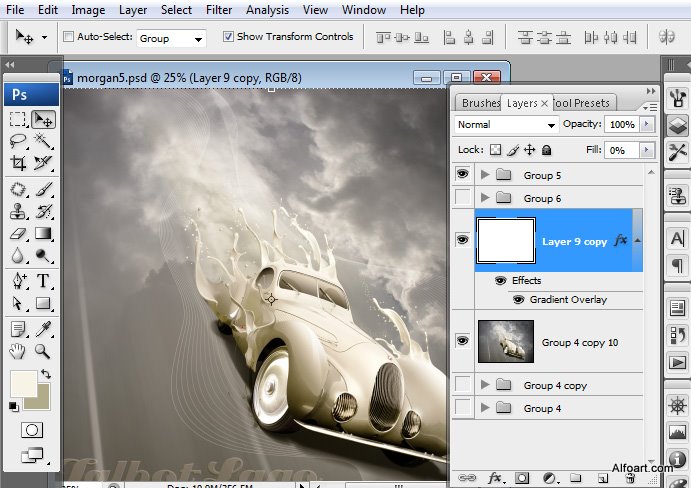Hide the Group 5 layer visibility

462,175
